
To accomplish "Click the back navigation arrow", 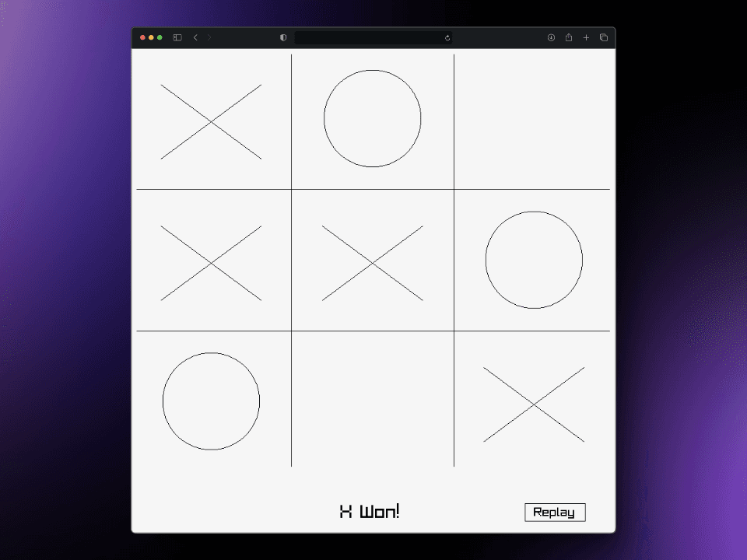I will [x=195, y=37].
